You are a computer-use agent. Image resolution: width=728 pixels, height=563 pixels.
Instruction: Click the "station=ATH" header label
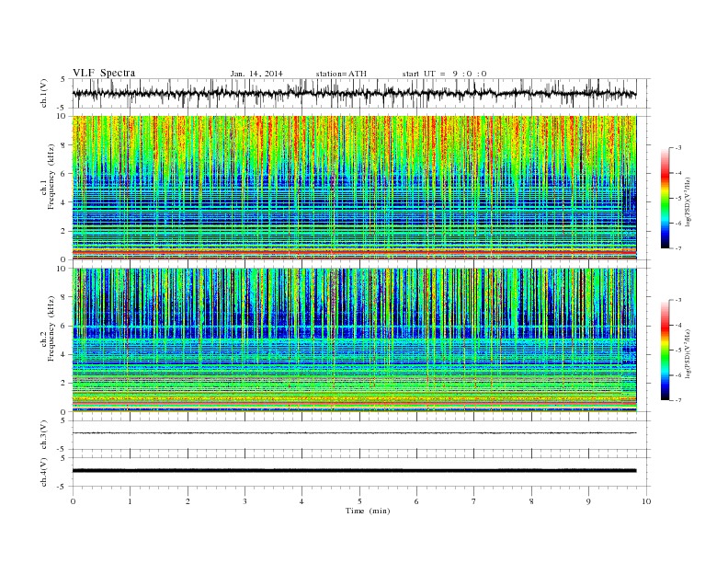(x=341, y=74)
